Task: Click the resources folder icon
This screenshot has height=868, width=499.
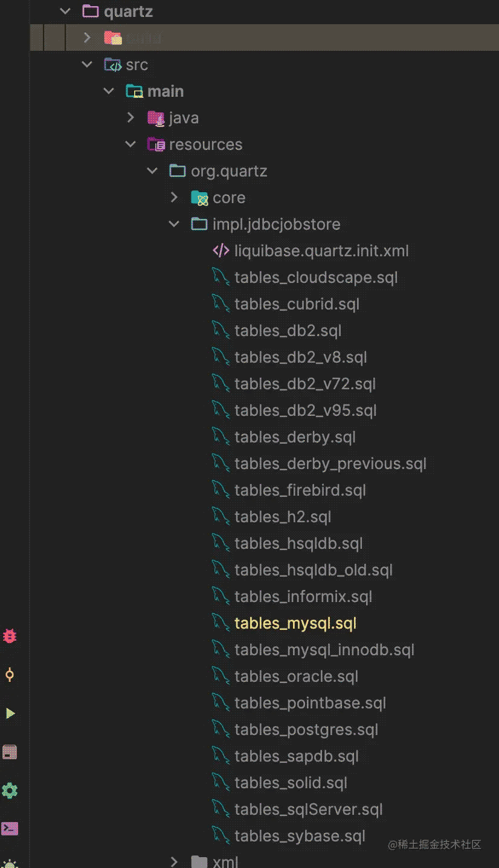Action: (156, 144)
